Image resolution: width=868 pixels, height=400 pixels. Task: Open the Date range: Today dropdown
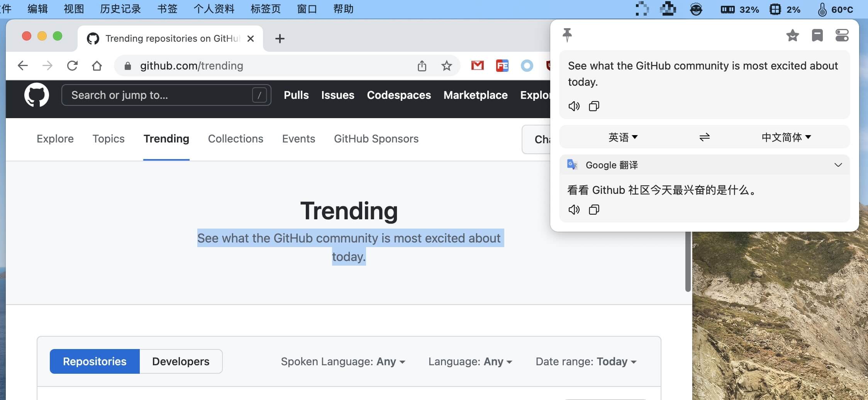[x=586, y=362]
